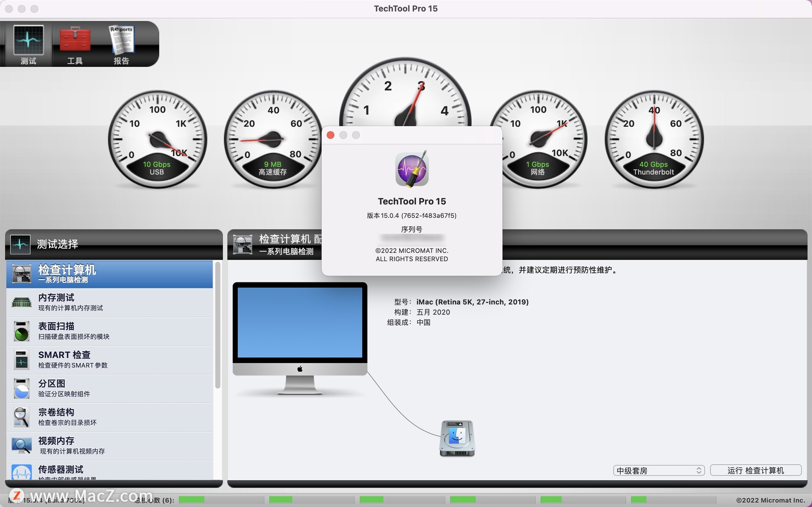Click 运行 检查计算机 button
This screenshot has height=507, width=812.
[x=756, y=470]
